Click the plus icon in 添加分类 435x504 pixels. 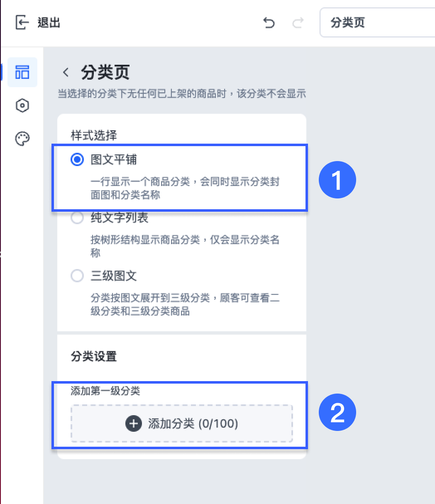tap(133, 423)
